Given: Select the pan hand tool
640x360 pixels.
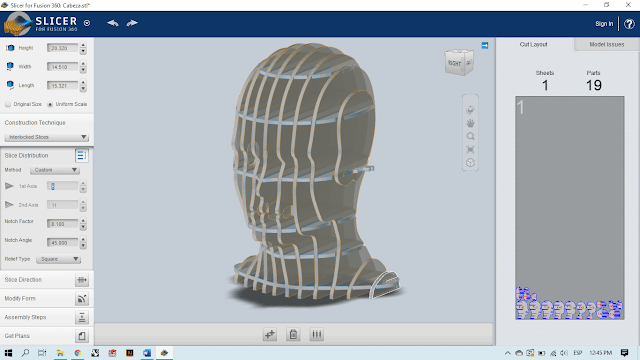Looking at the screenshot, I should pos(470,123).
